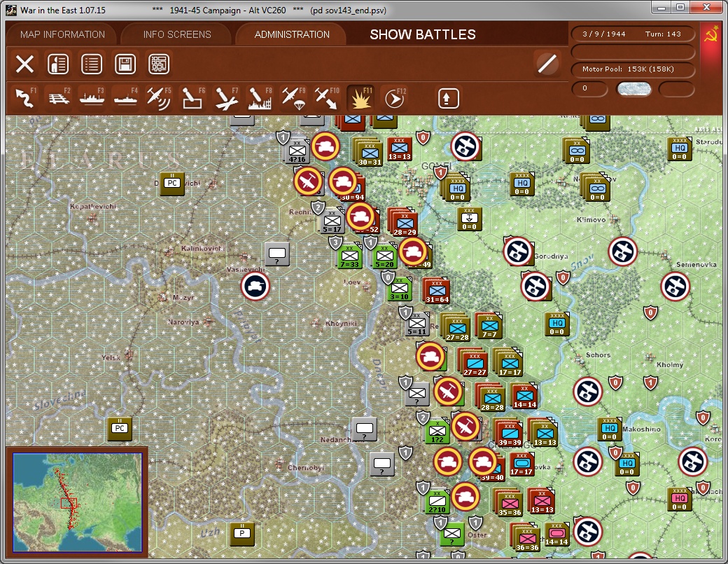
Task: Select the pink HQ 0=0 unit
Action: [x=679, y=499]
